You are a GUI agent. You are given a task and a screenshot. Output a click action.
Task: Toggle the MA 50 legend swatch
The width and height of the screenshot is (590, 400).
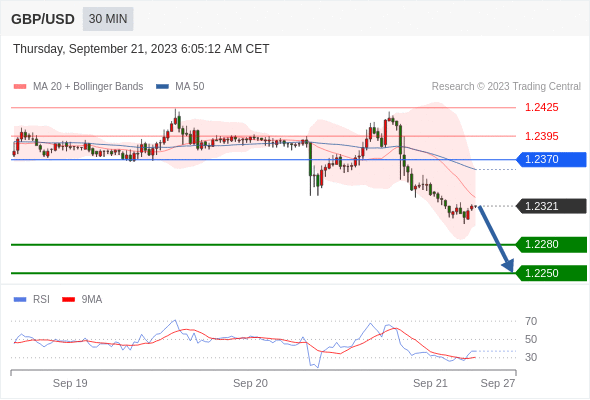click(162, 87)
